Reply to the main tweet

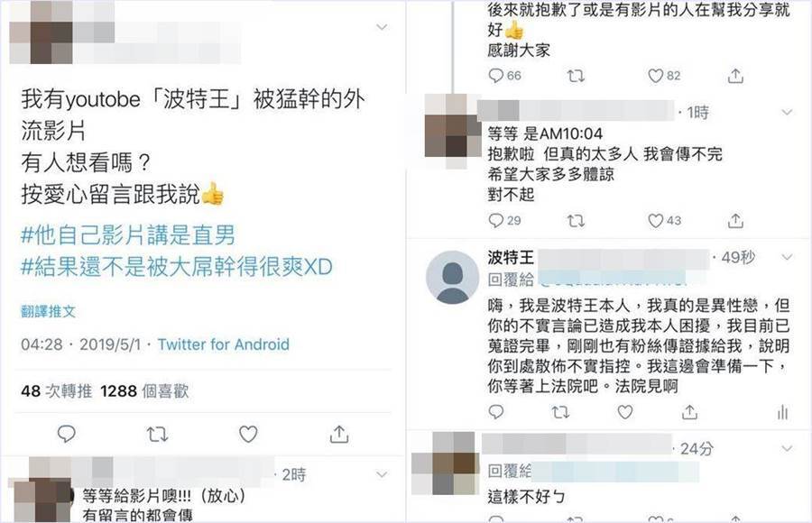(66, 434)
